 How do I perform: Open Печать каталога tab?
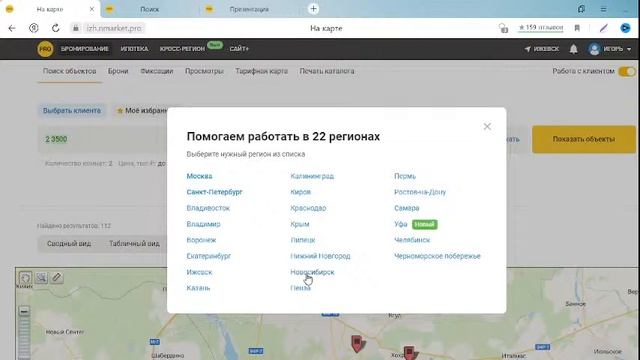click(x=327, y=71)
